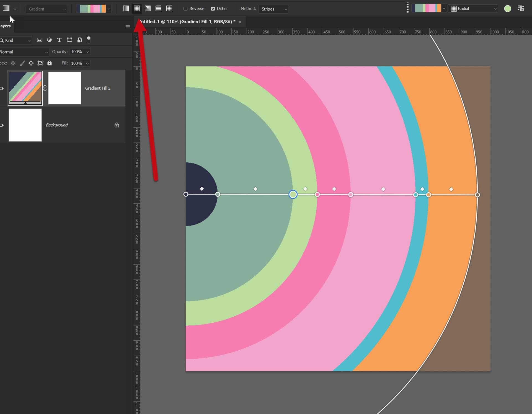Hide the Background layer

[2, 125]
